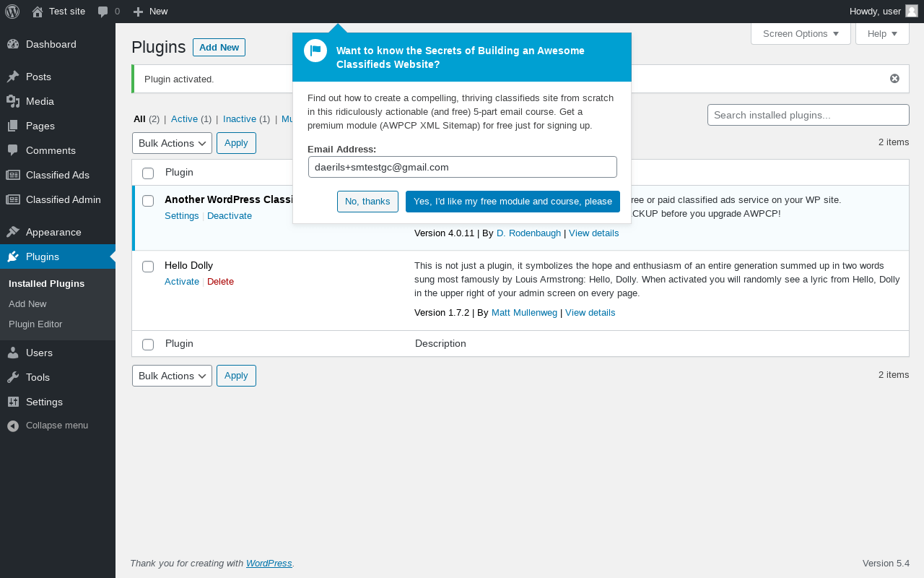The height and width of the screenshot is (578, 924).
Task: Sort by the Plugin column header
Action: 179,172
